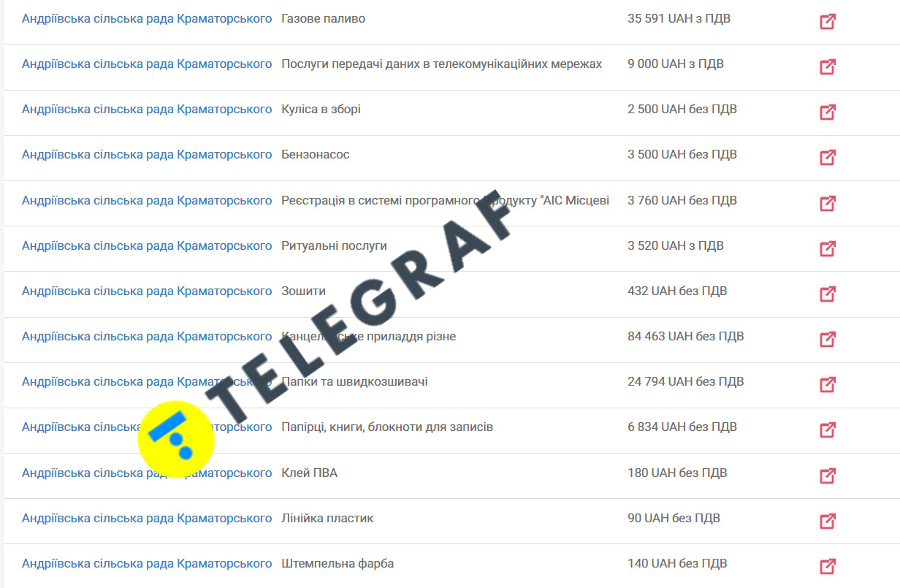Click the yellow Telegraf logo circle
900x588 pixels.
176,438
